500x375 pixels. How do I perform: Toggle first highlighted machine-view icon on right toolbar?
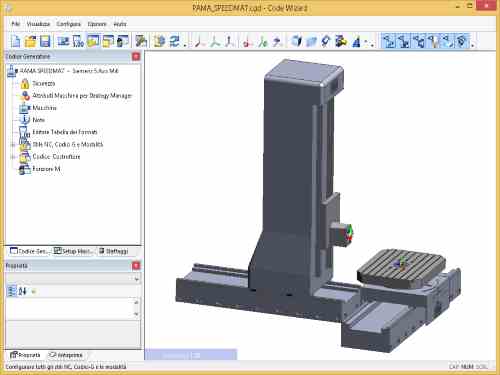pyautogui.click(x=388, y=41)
